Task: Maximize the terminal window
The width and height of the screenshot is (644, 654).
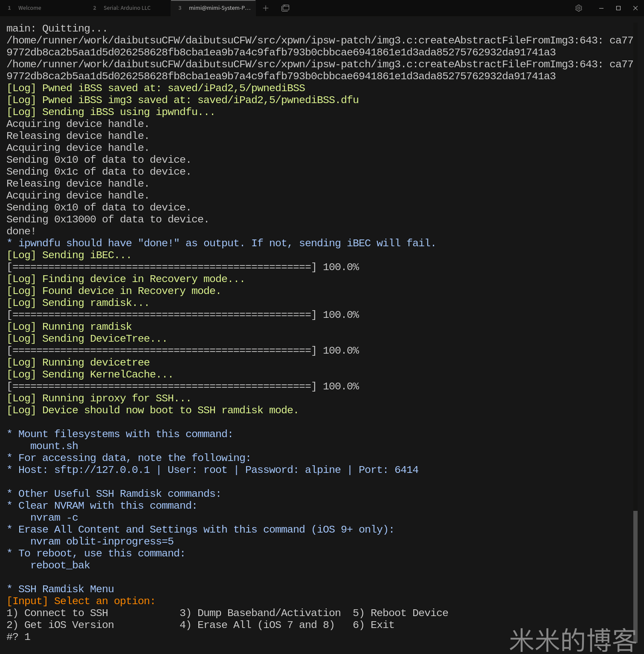Action: click(x=618, y=8)
